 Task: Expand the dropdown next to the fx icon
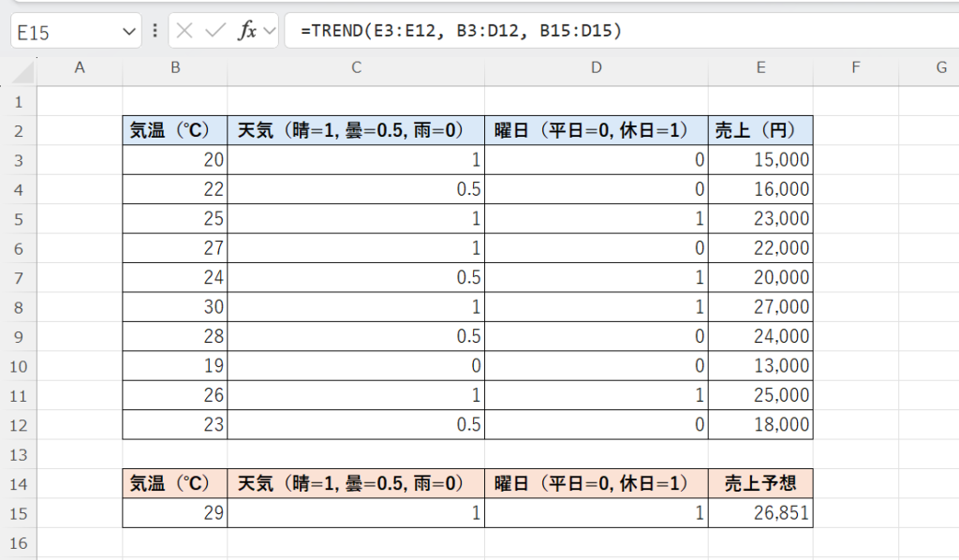(x=271, y=31)
